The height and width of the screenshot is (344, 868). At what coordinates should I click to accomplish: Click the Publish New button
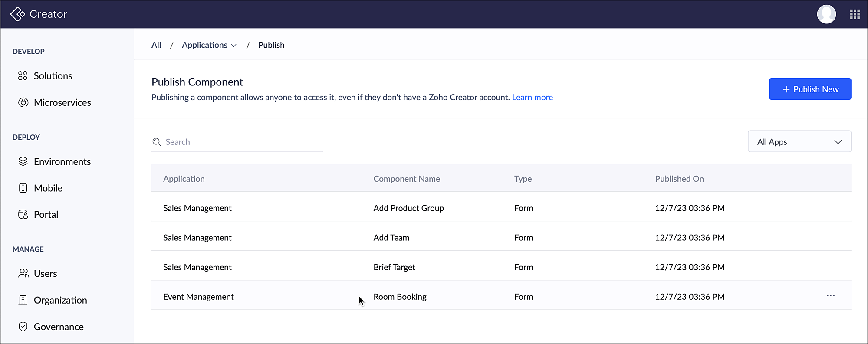tap(810, 89)
